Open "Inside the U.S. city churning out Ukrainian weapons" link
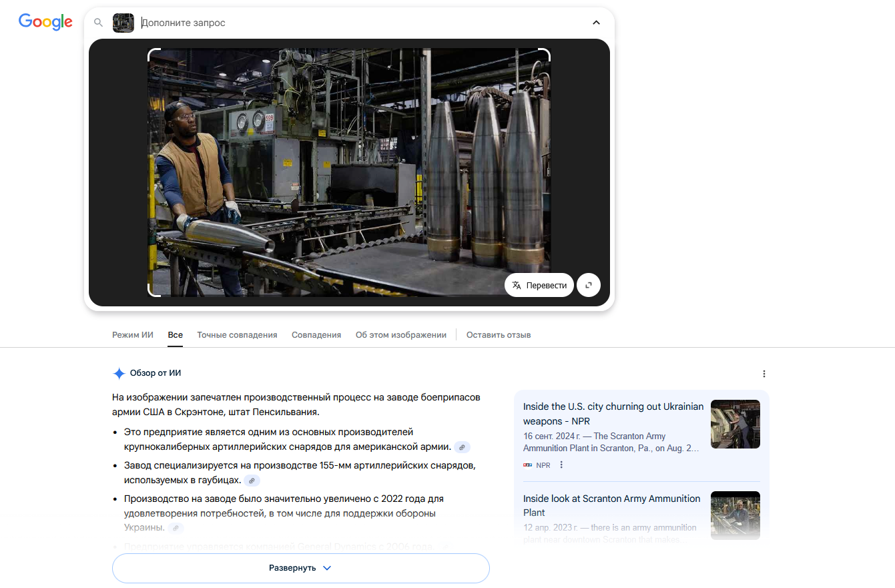 pyautogui.click(x=613, y=414)
